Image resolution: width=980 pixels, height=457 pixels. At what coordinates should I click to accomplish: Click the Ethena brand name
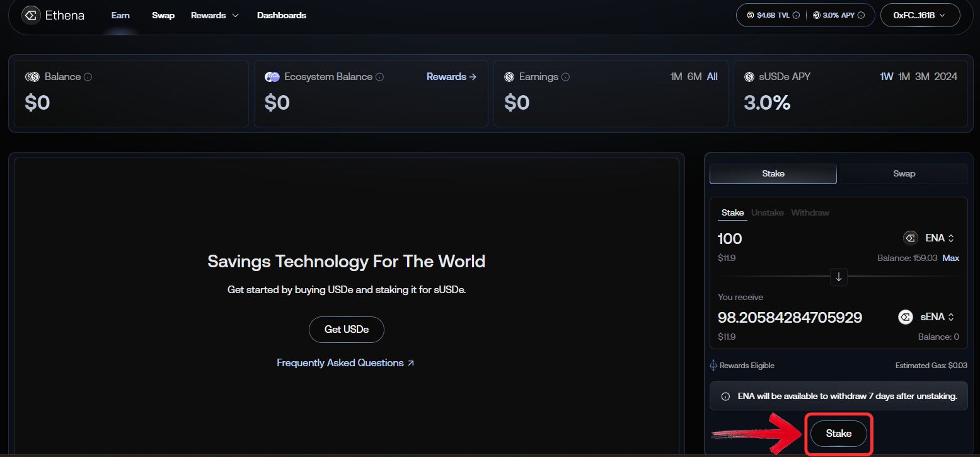[65, 15]
